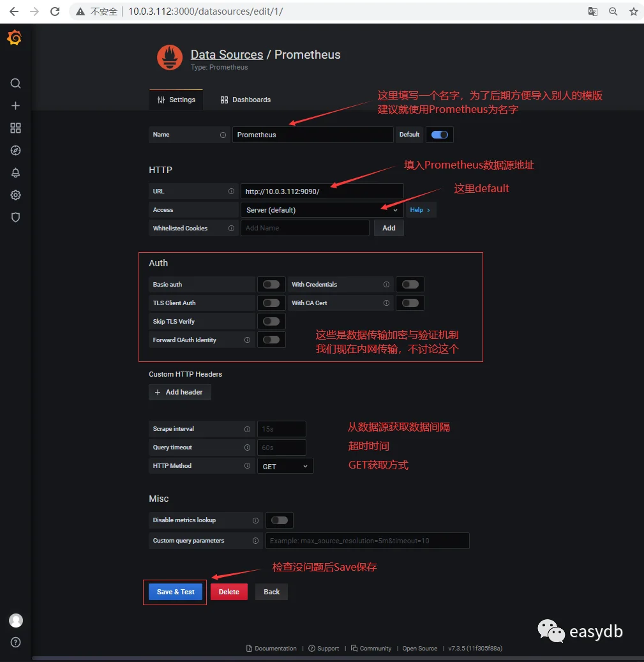
Task: Click the Back button
Action: tap(271, 592)
